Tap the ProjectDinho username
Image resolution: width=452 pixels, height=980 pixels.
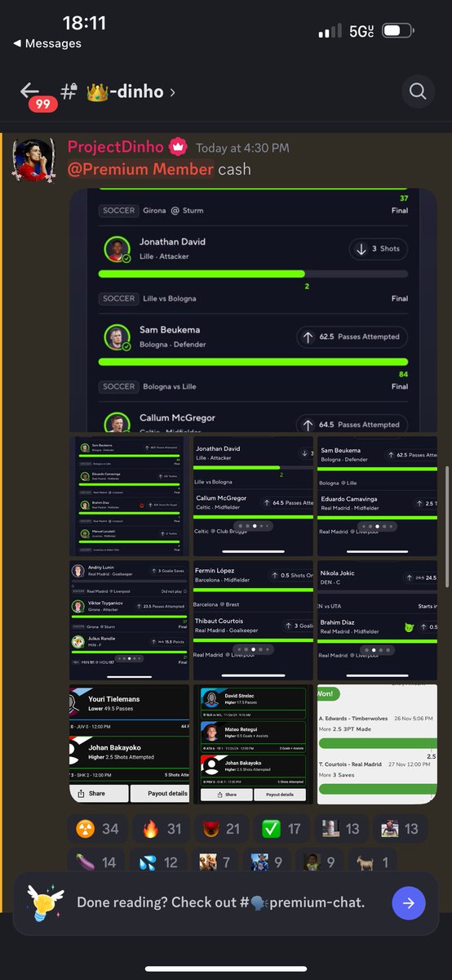[115, 147]
